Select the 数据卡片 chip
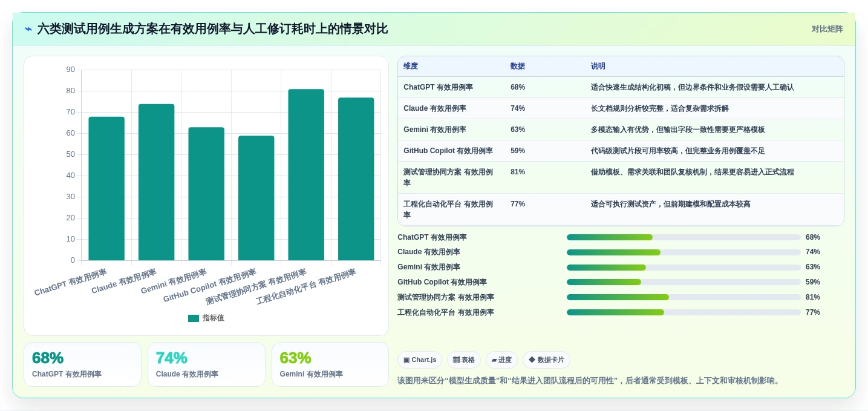 click(x=546, y=360)
